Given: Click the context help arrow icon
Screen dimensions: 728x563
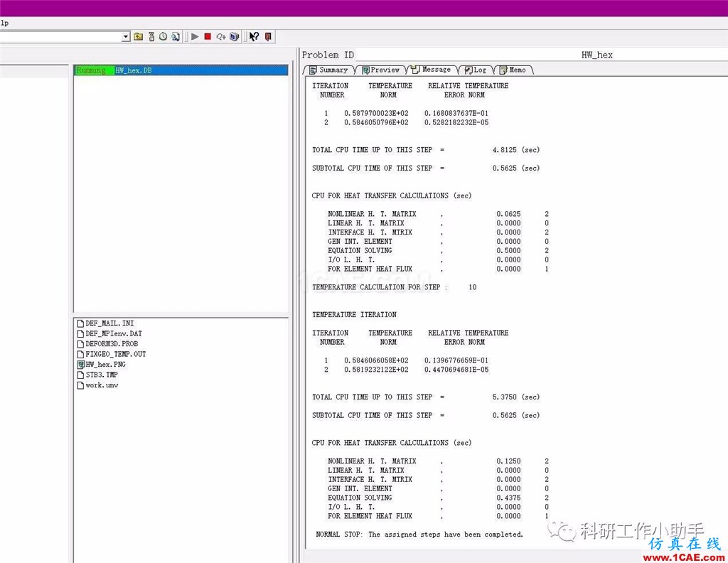Looking at the screenshot, I should click(254, 36).
